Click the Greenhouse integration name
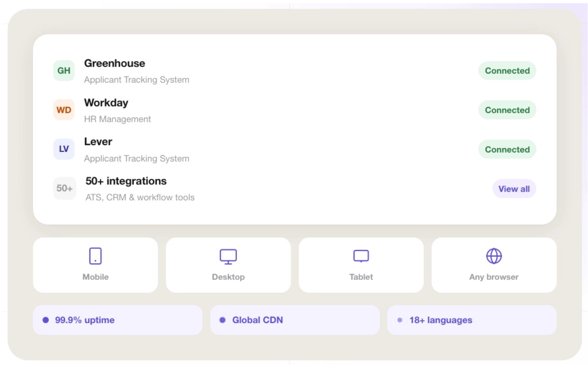 pyautogui.click(x=115, y=63)
